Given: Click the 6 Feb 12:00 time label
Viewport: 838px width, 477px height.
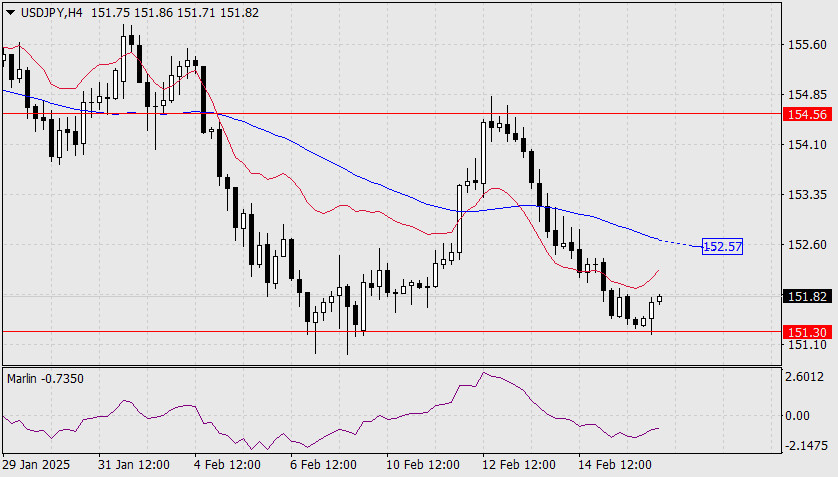Looking at the screenshot, I should (x=323, y=465).
